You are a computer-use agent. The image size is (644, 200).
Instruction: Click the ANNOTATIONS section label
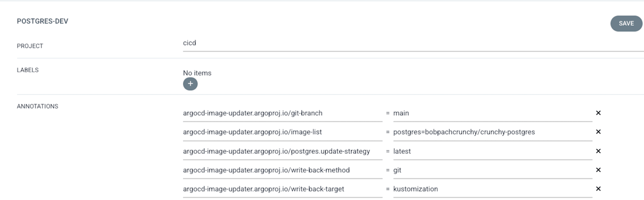click(x=38, y=106)
